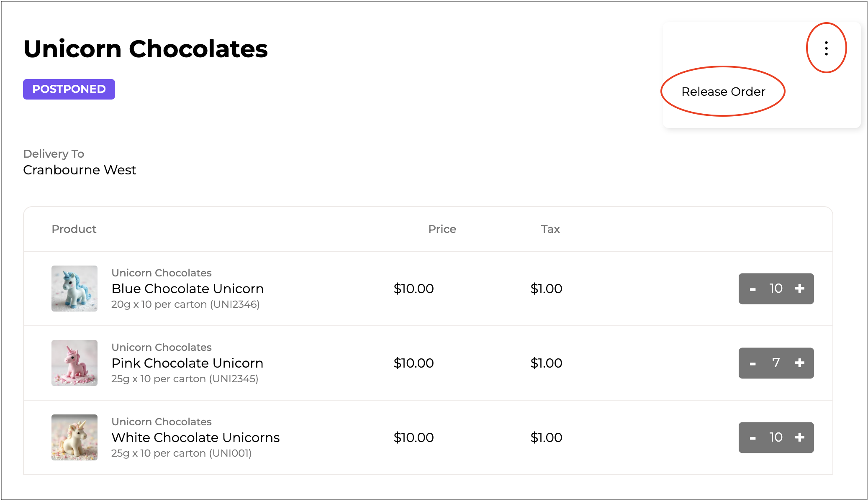868x501 pixels.
Task: Increase White Chocolate Unicorns quantity
Action: coord(800,437)
